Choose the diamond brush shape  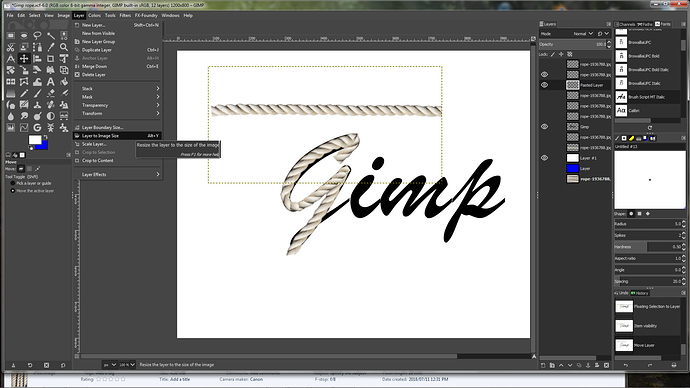click(x=648, y=214)
